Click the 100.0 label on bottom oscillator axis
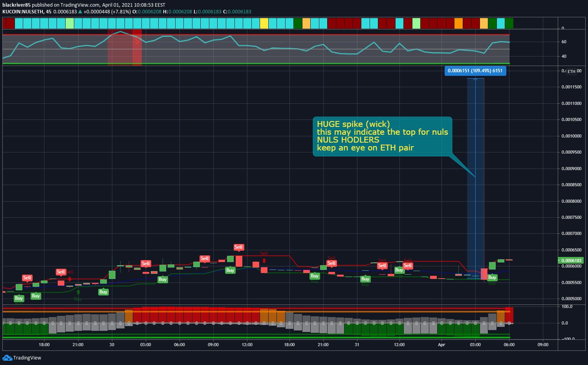This screenshot has height=365, width=588. (567, 306)
